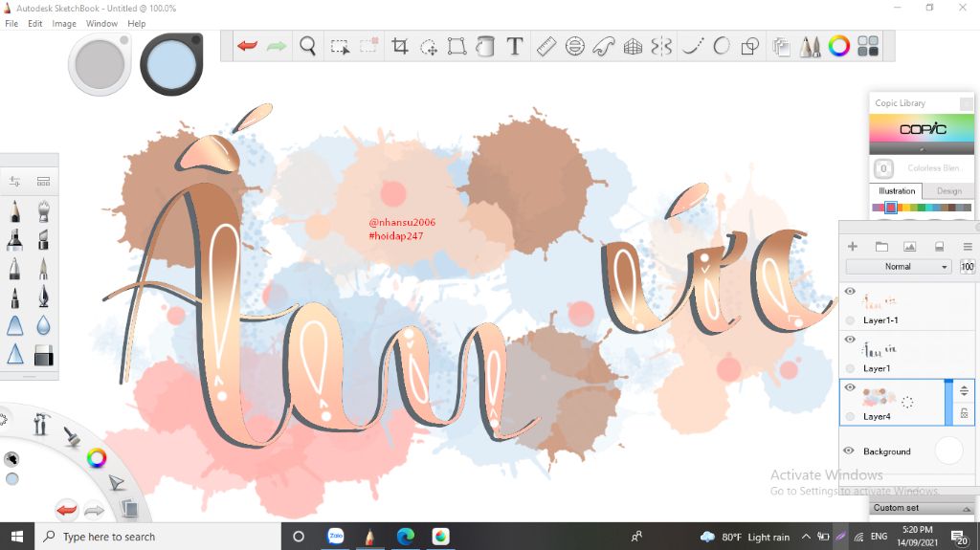980x550 pixels.
Task: Select the Pencil brush in brush palette
Action: (x=15, y=211)
